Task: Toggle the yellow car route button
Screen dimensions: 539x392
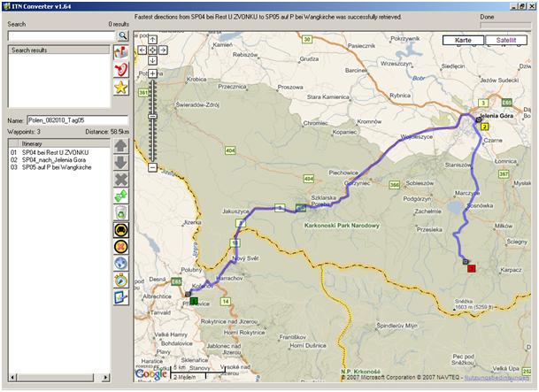Action: pos(121,230)
